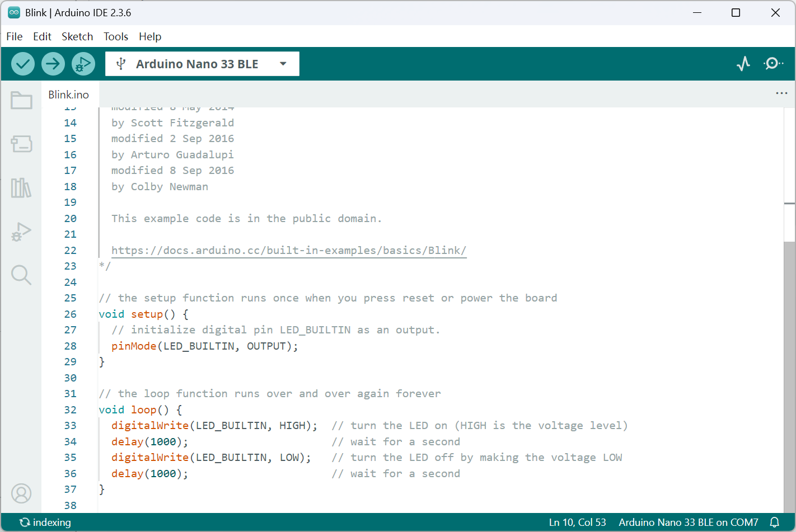This screenshot has width=796, height=532.
Task: Open the Sketch menu
Action: [77, 36]
